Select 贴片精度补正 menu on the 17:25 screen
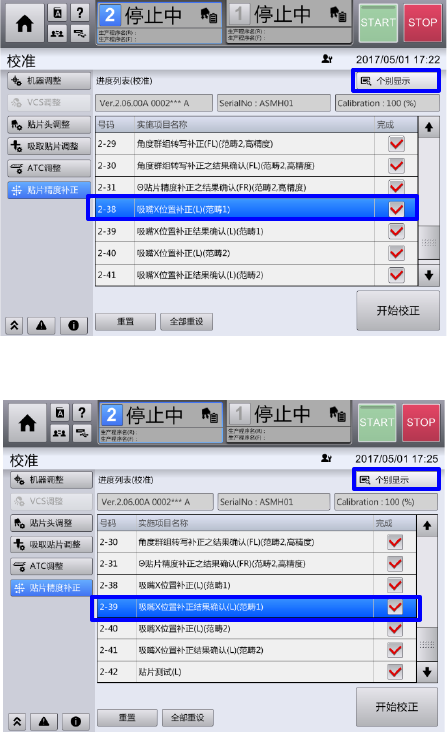Viewport: 447px width, 732px height. point(51,588)
